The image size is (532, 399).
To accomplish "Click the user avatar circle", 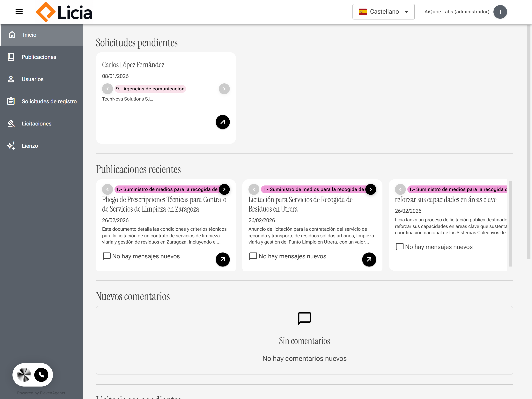I will (x=500, y=11).
